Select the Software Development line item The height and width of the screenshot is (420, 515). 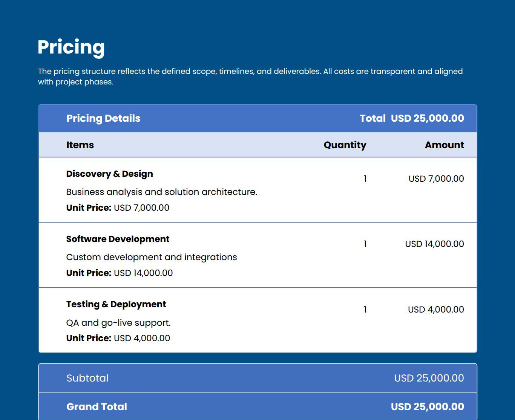(118, 239)
